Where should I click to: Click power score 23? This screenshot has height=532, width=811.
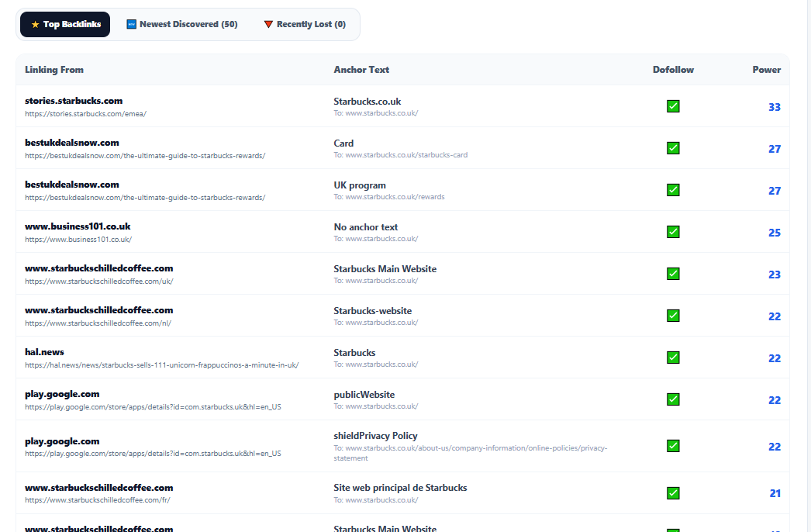775,275
